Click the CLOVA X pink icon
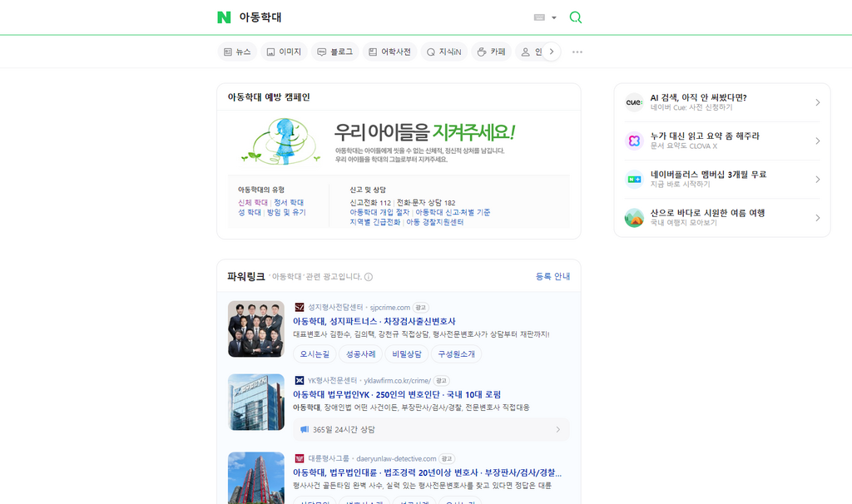 pyautogui.click(x=634, y=141)
